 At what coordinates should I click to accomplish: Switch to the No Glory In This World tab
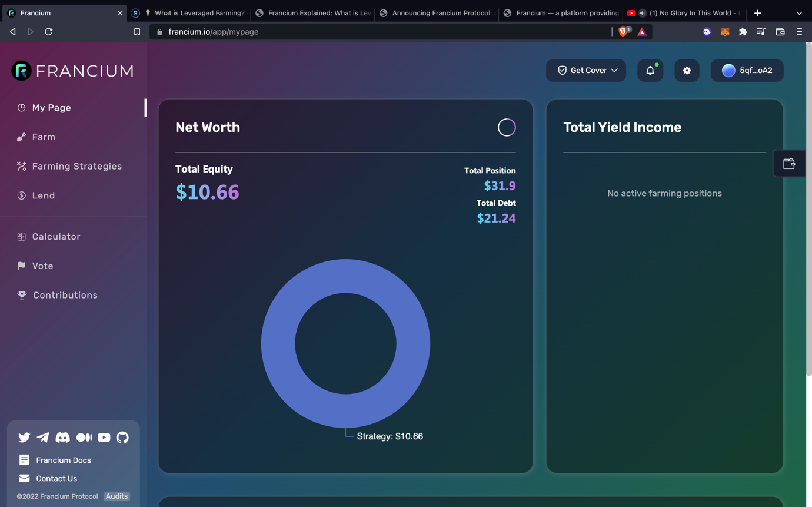coord(684,13)
